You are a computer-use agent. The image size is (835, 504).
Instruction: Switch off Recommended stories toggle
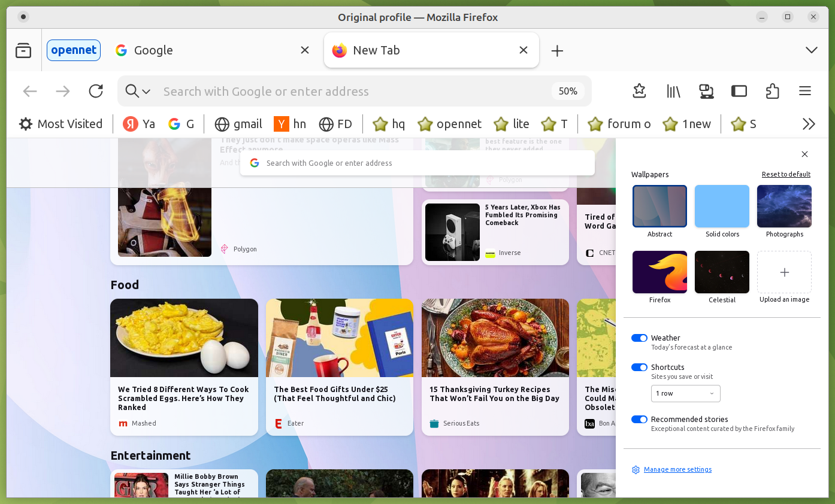tap(639, 420)
